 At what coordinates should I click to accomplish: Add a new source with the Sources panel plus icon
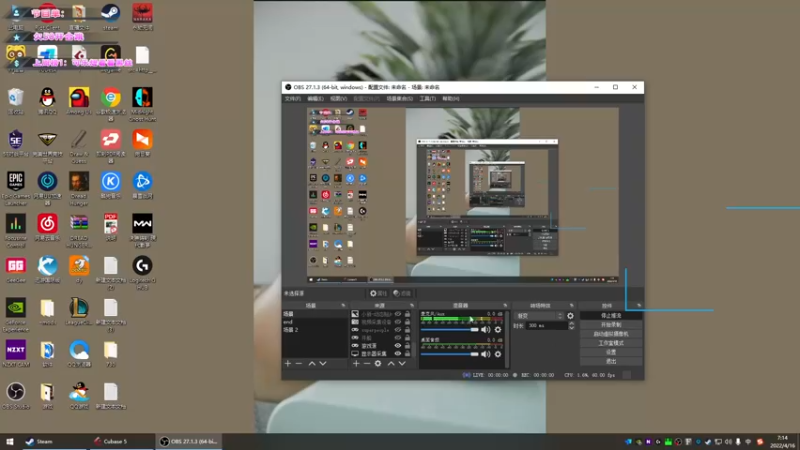coord(356,363)
